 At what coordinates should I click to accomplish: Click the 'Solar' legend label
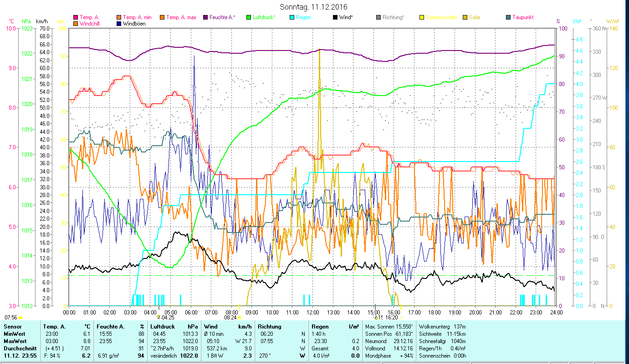point(474,18)
